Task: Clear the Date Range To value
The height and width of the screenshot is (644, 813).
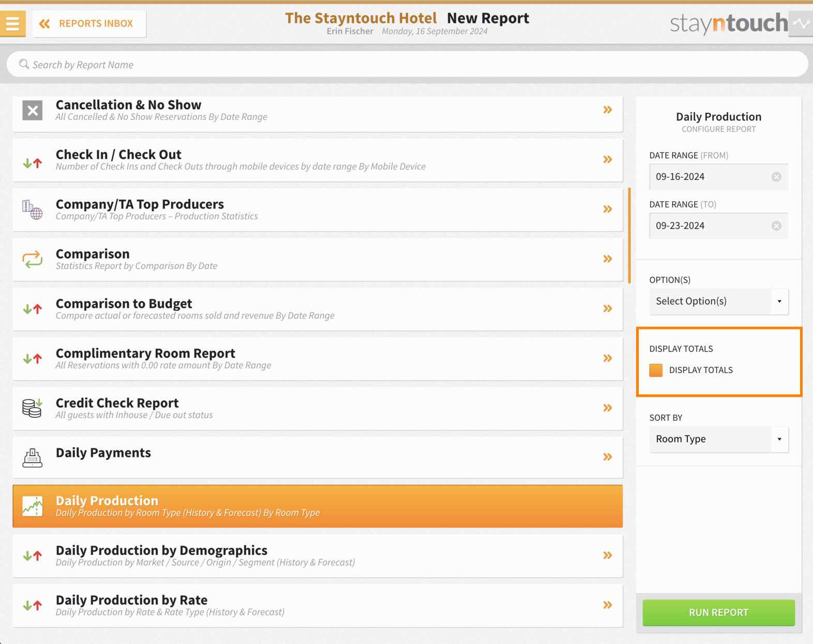Action: (776, 226)
